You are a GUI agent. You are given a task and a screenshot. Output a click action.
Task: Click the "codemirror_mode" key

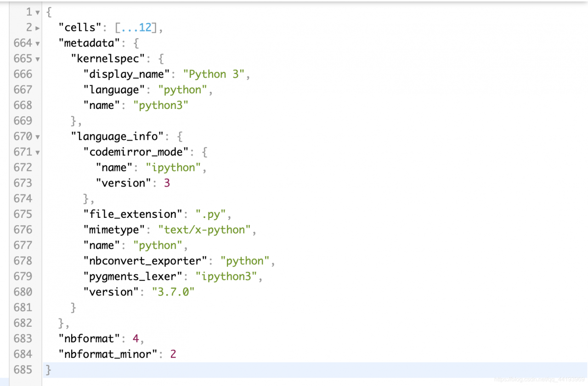(136, 152)
